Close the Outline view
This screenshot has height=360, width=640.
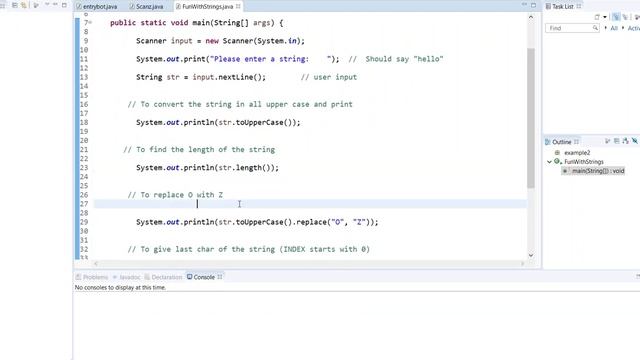576,142
